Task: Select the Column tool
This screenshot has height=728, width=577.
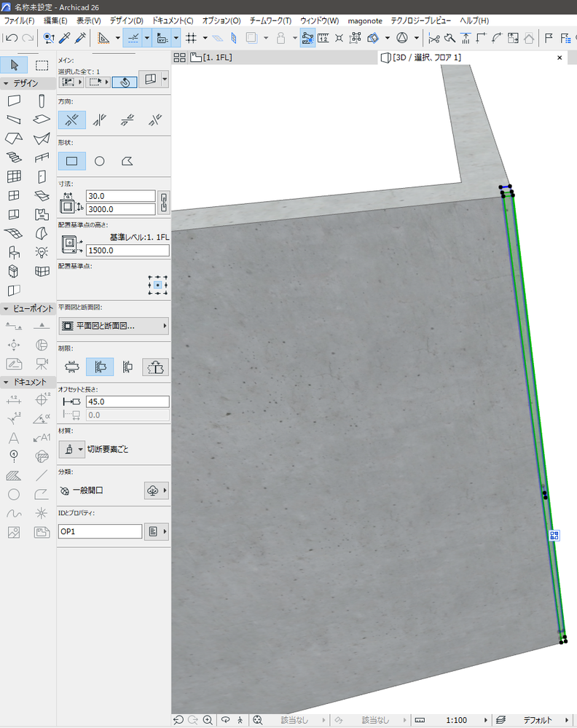Action: [42, 101]
